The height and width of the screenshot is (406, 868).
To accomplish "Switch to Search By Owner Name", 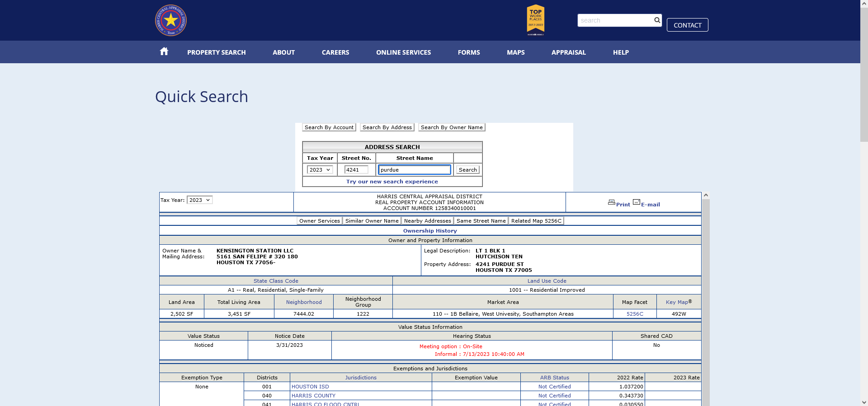I will coord(452,127).
